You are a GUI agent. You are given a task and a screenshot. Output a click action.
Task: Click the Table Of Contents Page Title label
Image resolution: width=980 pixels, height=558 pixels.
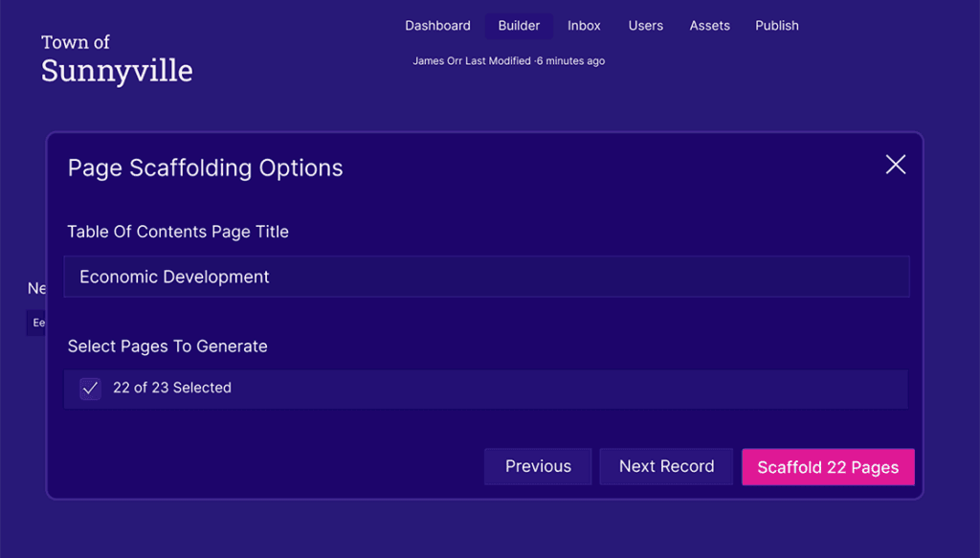(x=178, y=232)
